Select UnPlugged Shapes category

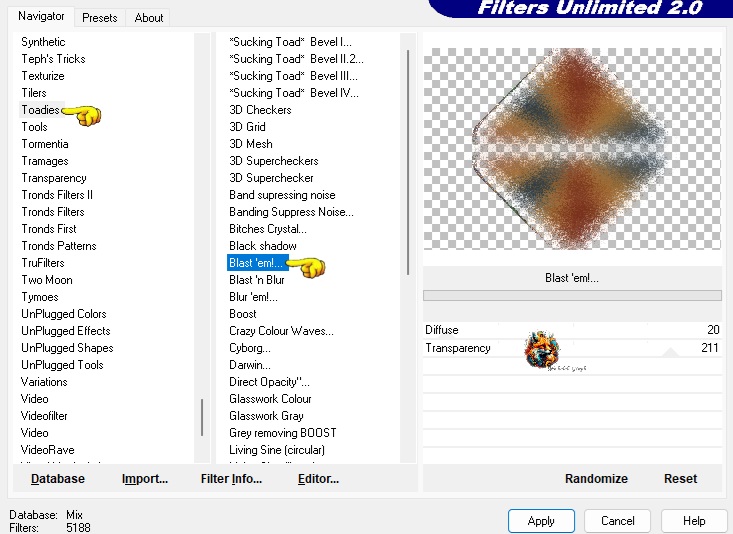[67, 348]
